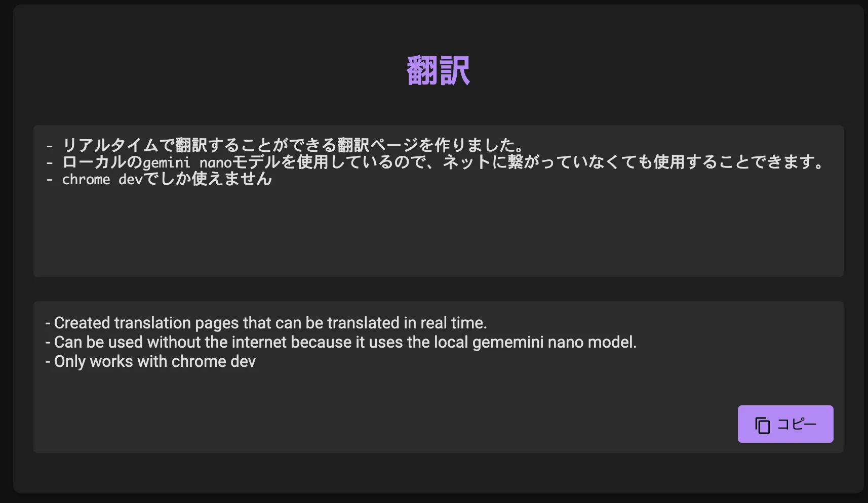
Task: Click the text 'chrome devでしか使えません'
Action: click(x=166, y=180)
